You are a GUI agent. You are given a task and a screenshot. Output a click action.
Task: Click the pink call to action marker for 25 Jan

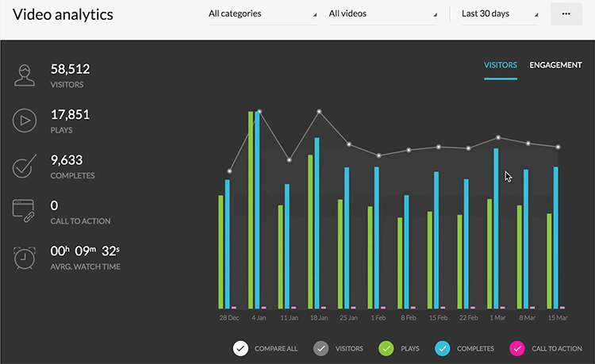[353, 308]
